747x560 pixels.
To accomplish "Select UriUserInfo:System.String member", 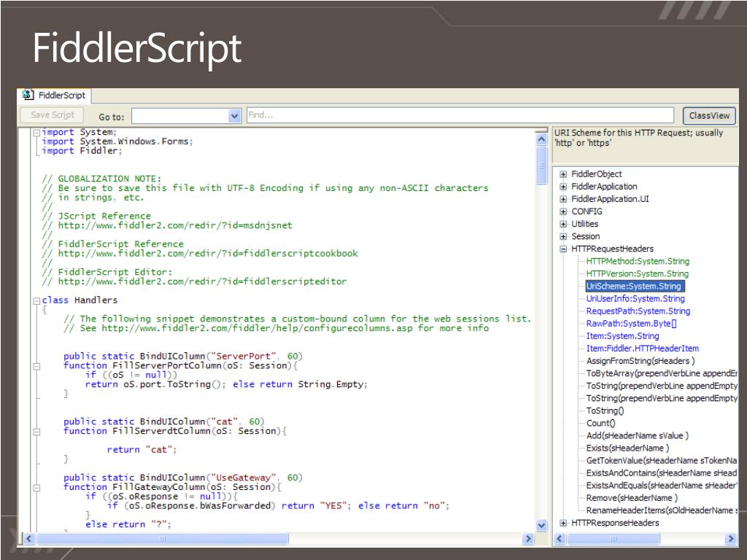I will click(635, 298).
